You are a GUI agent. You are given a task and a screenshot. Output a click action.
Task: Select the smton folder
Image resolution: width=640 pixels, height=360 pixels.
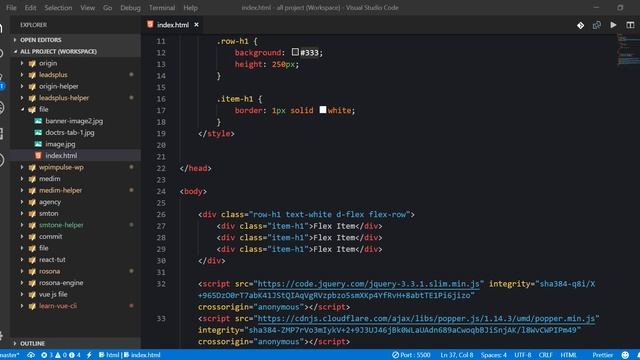tap(48, 213)
